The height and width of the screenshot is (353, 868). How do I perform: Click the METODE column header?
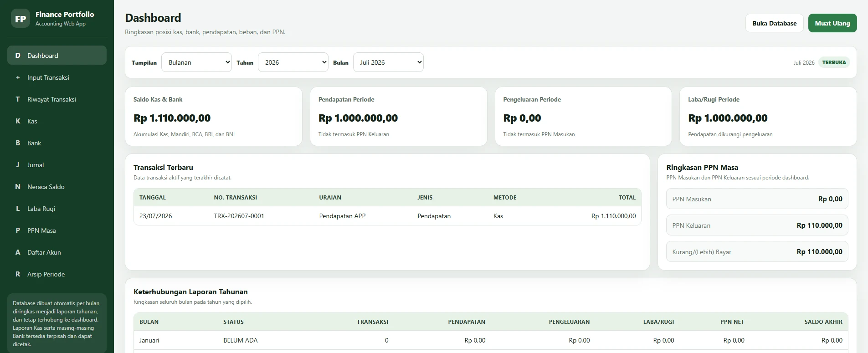505,198
